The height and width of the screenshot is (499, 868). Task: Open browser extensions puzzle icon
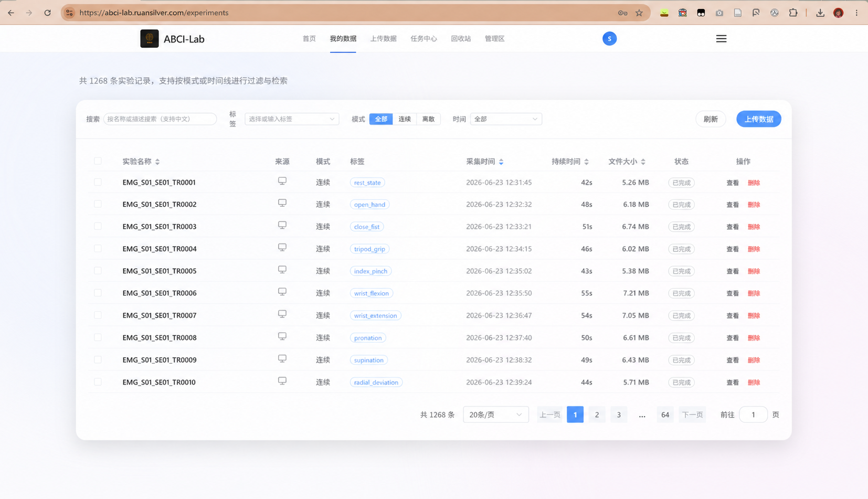[x=793, y=13]
